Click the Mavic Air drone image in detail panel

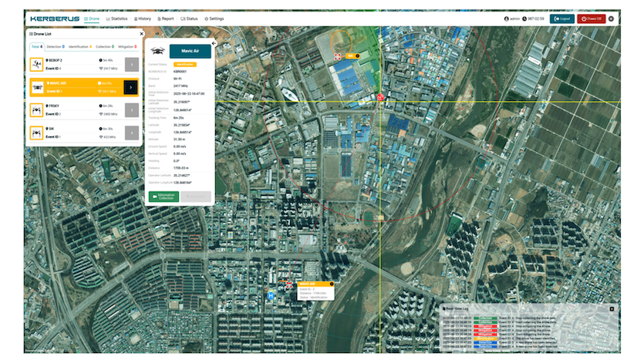(x=157, y=49)
